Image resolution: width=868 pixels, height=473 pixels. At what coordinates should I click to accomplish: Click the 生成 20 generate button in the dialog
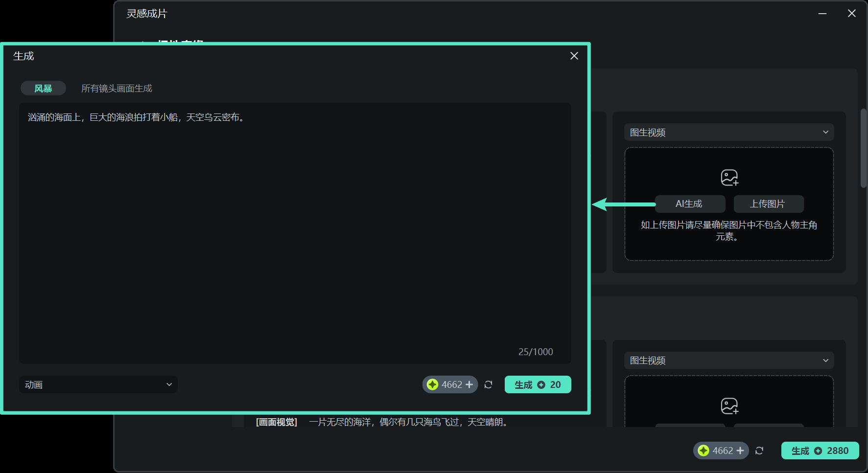(x=538, y=384)
